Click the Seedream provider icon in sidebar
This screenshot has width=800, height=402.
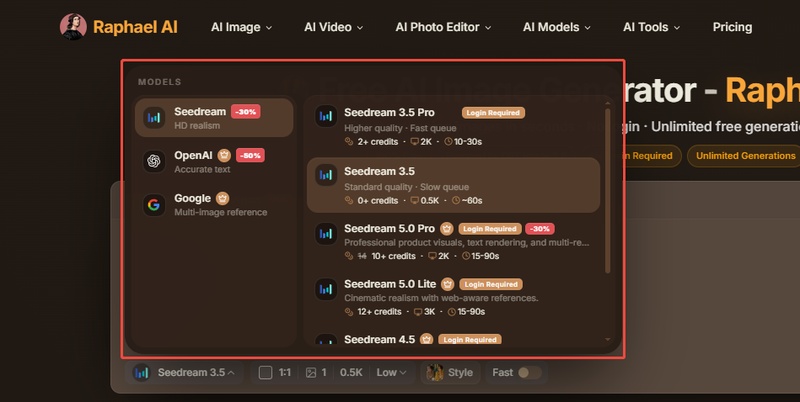pyautogui.click(x=154, y=118)
